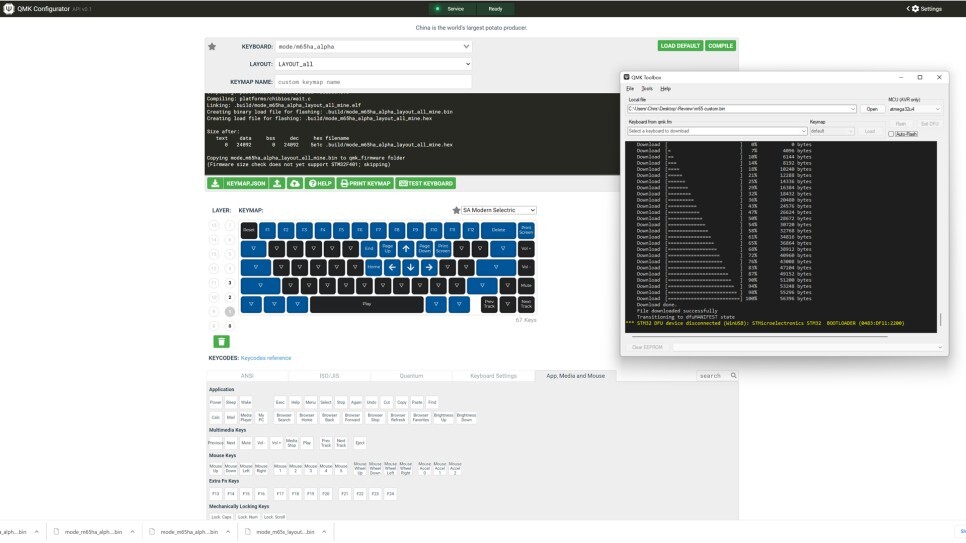
Task: Click the Browser Refresh keycode
Action: [397, 417]
